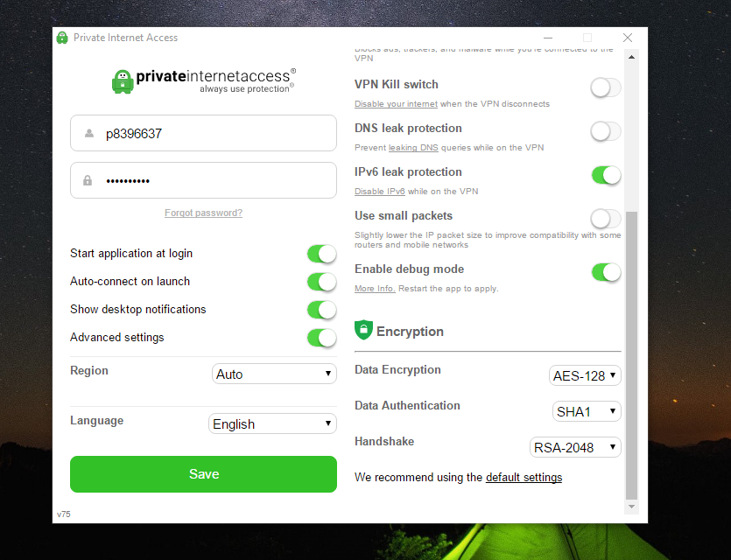Click the 'VPN Kill switch' label
731x560 pixels.
pos(397,84)
